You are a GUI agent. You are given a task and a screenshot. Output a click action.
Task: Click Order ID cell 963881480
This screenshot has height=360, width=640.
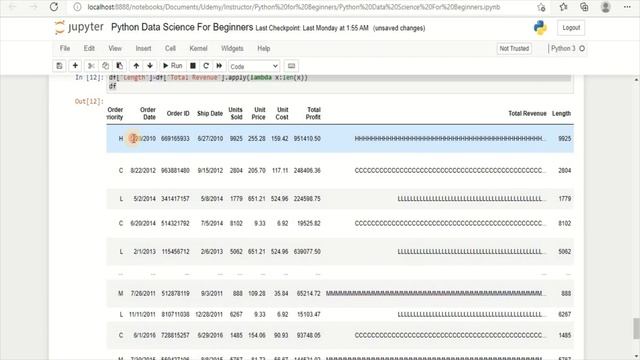coord(175,171)
